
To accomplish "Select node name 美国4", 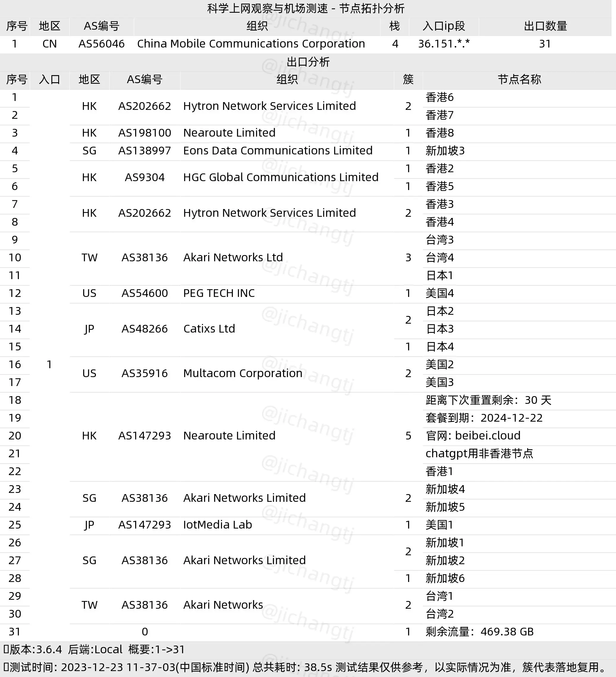I will click(440, 293).
